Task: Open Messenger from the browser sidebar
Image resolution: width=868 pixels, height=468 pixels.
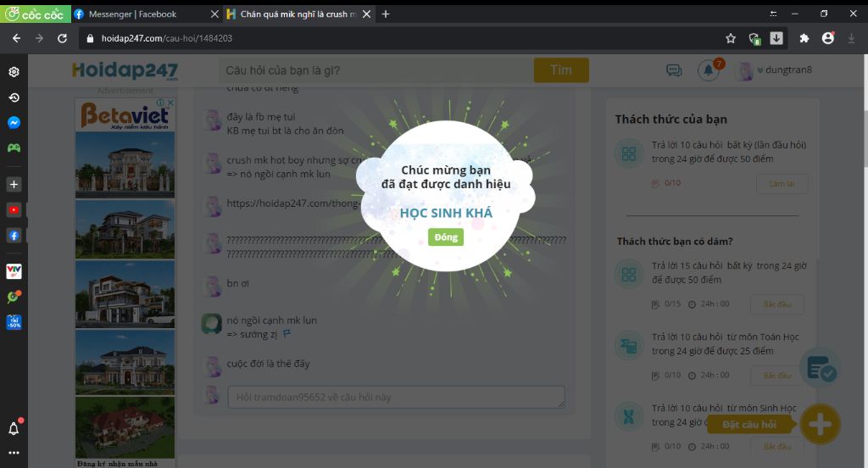Action: pyautogui.click(x=14, y=122)
